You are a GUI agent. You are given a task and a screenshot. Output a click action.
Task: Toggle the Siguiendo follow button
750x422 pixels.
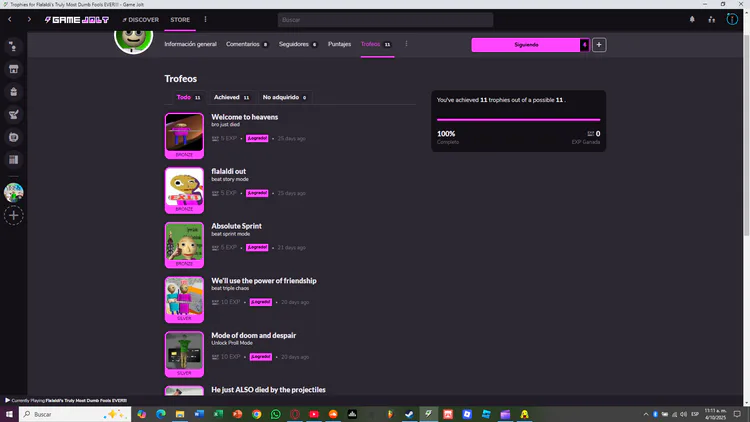coord(526,44)
